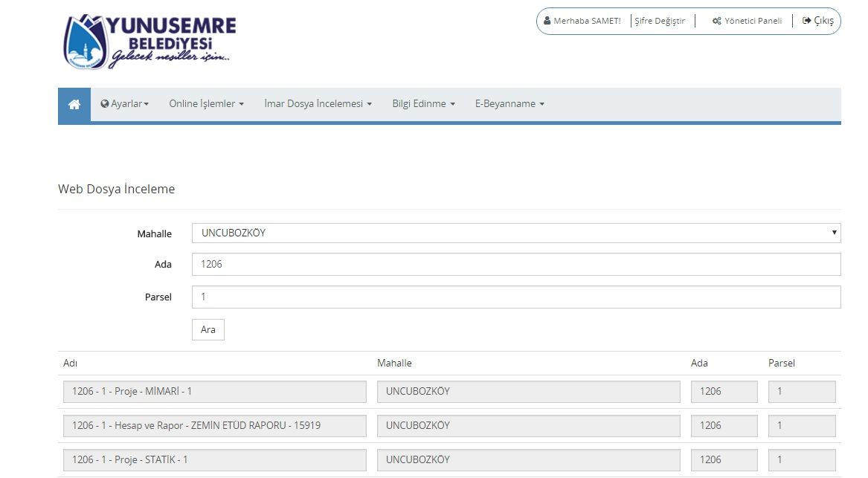The height and width of the screenshot is (478, 868).
Task: Open the Ayarlar globe menu
Action: click(x=125, y=104)
